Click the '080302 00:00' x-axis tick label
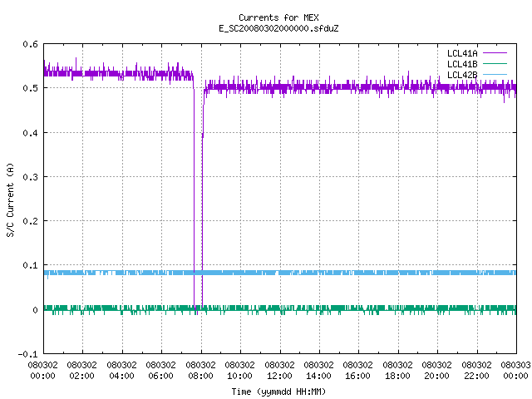Viewport: 532px width, 399px height. [x=42, y=371]
